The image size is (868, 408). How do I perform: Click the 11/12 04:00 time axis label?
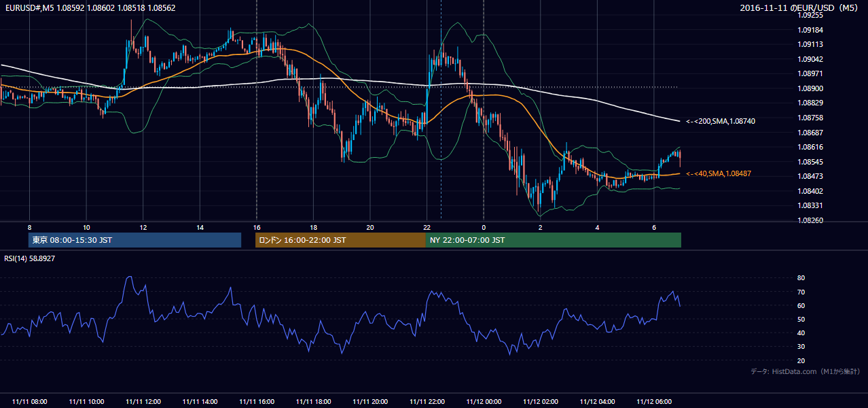pyautogui.click(x=597, y=402)
